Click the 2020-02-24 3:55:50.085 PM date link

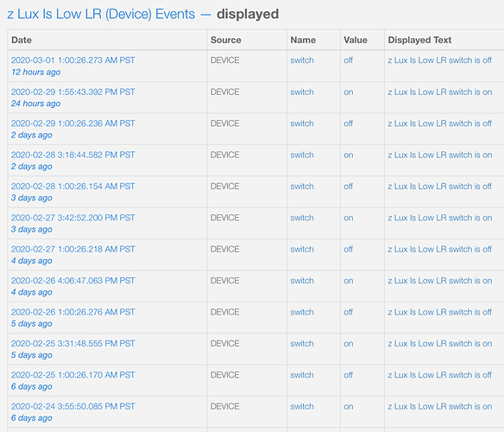point(73,406)
